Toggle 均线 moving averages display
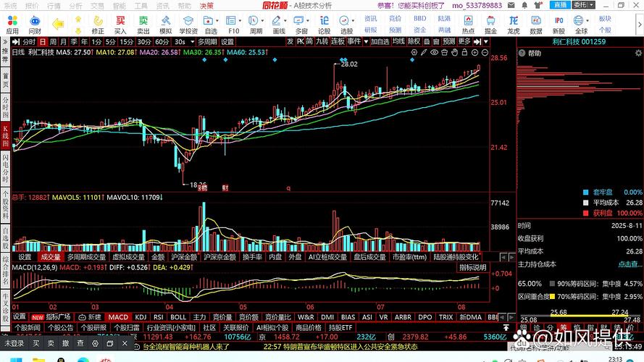The width and height of the screenshot is (644, 362). [398, 41]
